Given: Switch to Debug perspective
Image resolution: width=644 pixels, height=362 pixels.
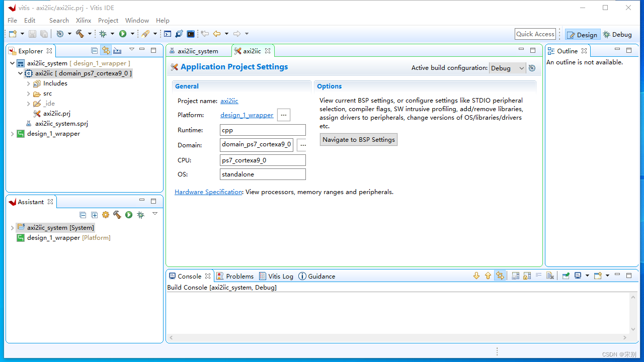Looking at the screenshot, I should click(x=617, y=34).
